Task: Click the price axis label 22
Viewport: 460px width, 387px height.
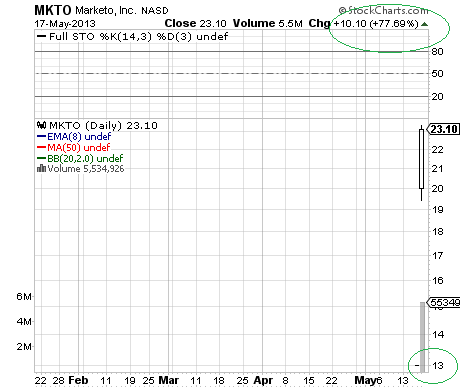Action: pos(438,150)
